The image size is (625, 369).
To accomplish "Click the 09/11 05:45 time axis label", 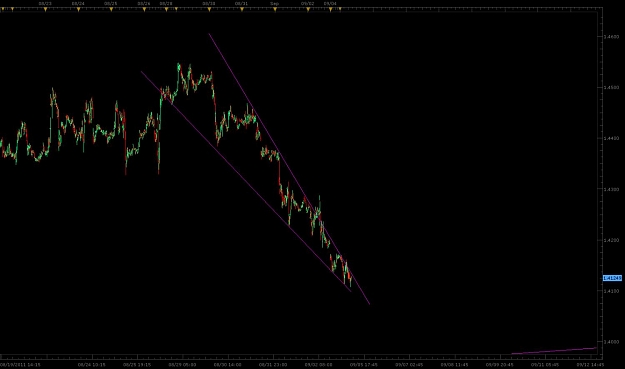I will [x=545, y=364].
